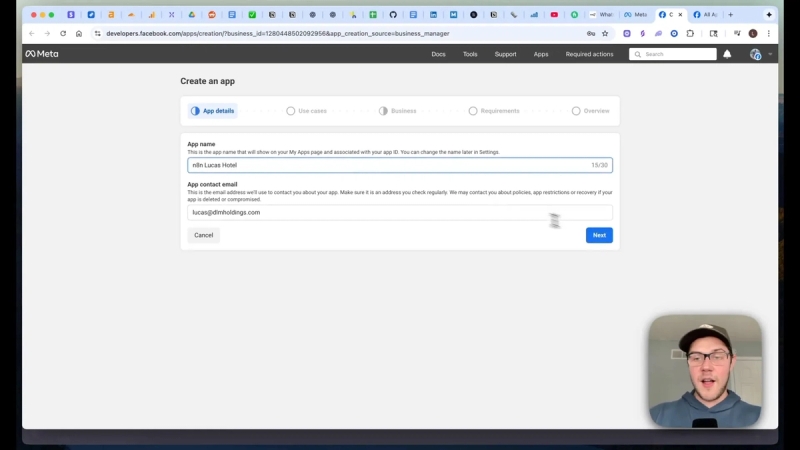Open a new browser tab
The image size is (800, 450).
tap(731, 15)
